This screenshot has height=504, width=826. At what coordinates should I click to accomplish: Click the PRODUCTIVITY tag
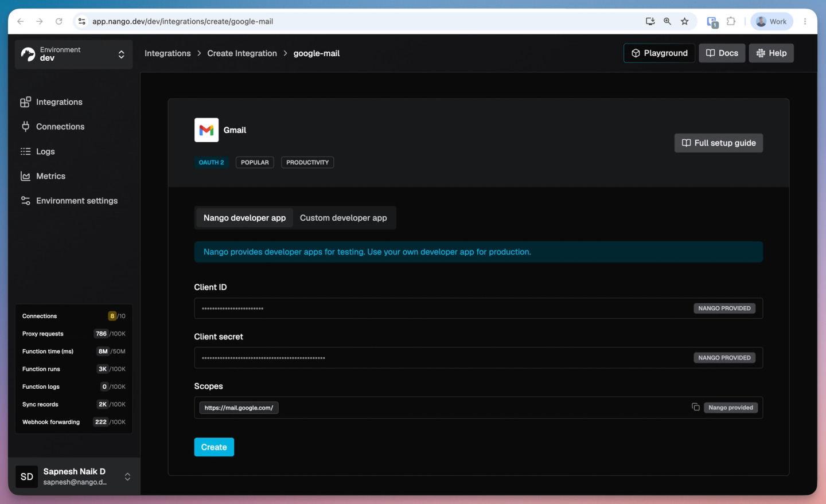point(307,162)
